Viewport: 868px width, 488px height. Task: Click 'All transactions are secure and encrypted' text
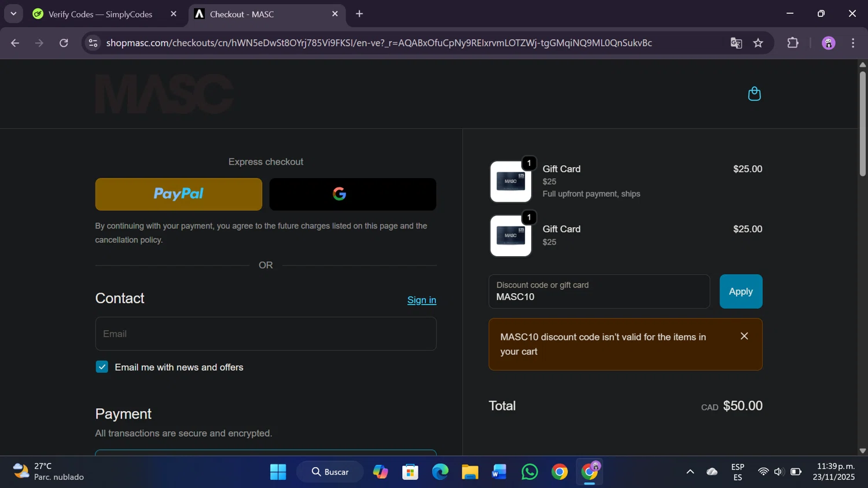(x=183, y=433)
